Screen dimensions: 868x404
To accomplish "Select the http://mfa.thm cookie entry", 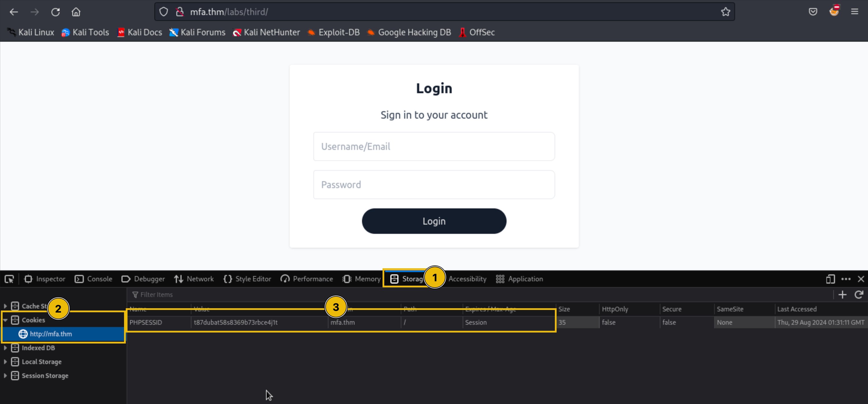I will [x=51, y=334].
